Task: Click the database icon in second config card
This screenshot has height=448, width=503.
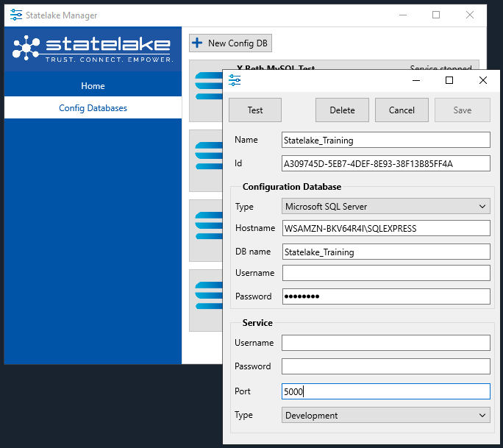Action: [209, 156]
